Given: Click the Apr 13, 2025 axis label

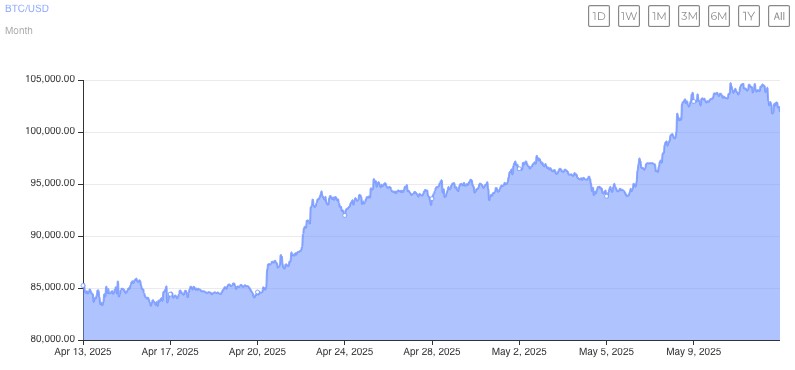Looking at the screenshot, I should click(83, 351).
